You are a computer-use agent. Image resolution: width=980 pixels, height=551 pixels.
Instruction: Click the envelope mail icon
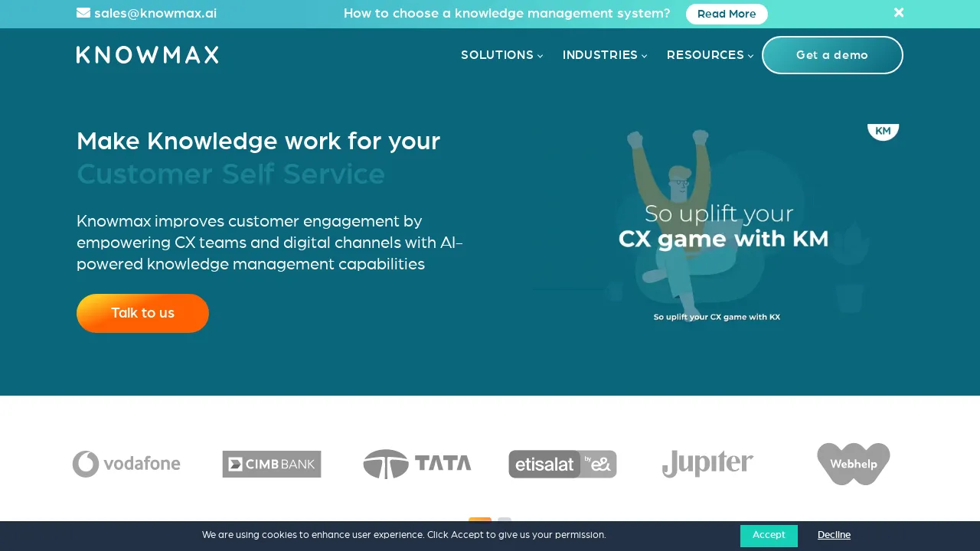tap(83, 13)
